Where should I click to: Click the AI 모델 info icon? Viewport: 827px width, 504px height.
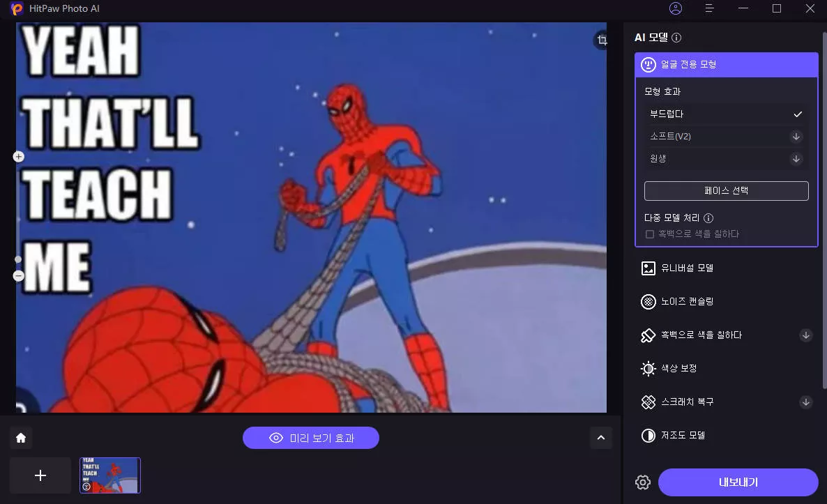[676, 38]
